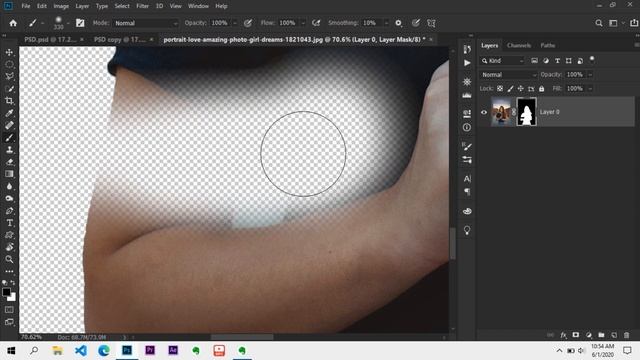Open the Brush Settings panel toggle
Image resolution: width=640 pixels, height=360 pixels.
click(x=80, y=23)
